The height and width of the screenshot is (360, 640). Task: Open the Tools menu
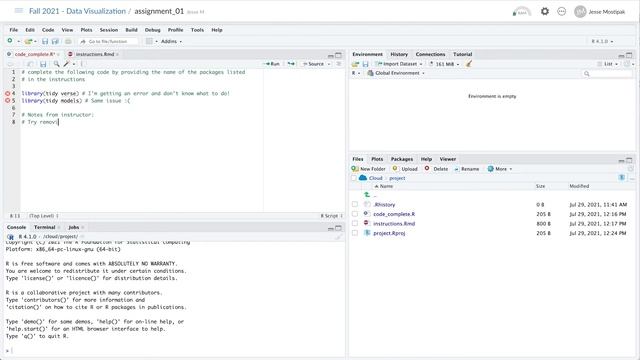tap(197, 30)
